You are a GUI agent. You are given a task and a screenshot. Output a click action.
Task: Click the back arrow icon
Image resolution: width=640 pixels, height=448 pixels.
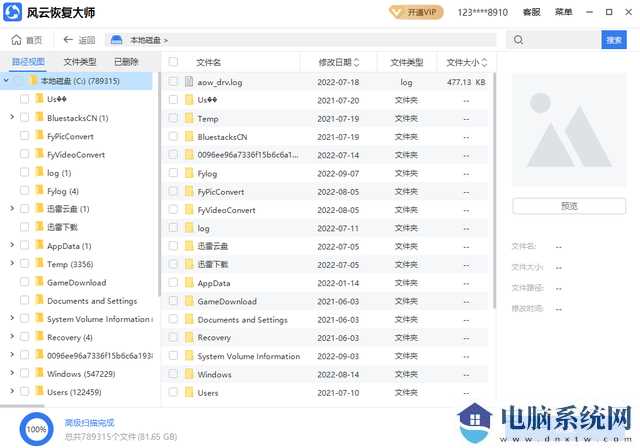click(x=68, y=40)
